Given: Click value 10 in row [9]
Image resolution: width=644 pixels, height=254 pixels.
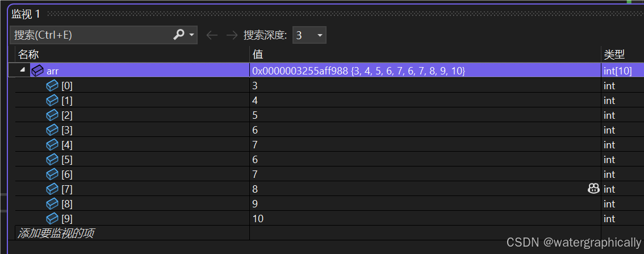Looking at the screenshot, I should click(258, 219).
